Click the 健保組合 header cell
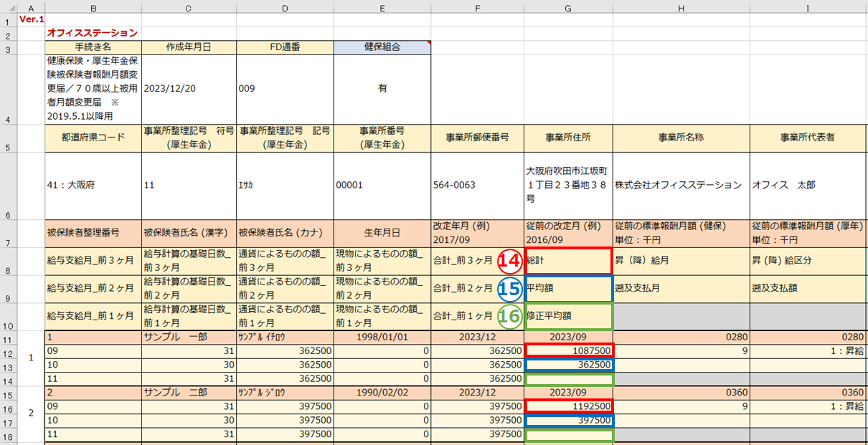 (x=382, y=47)
